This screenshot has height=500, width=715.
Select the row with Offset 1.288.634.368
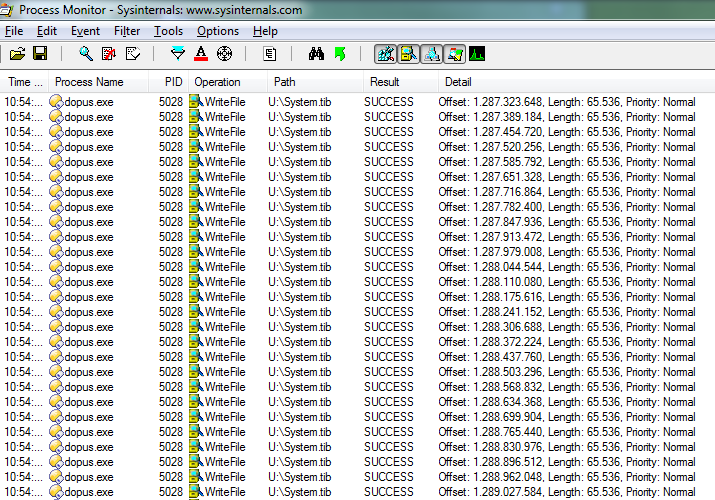tap(358, 402)
